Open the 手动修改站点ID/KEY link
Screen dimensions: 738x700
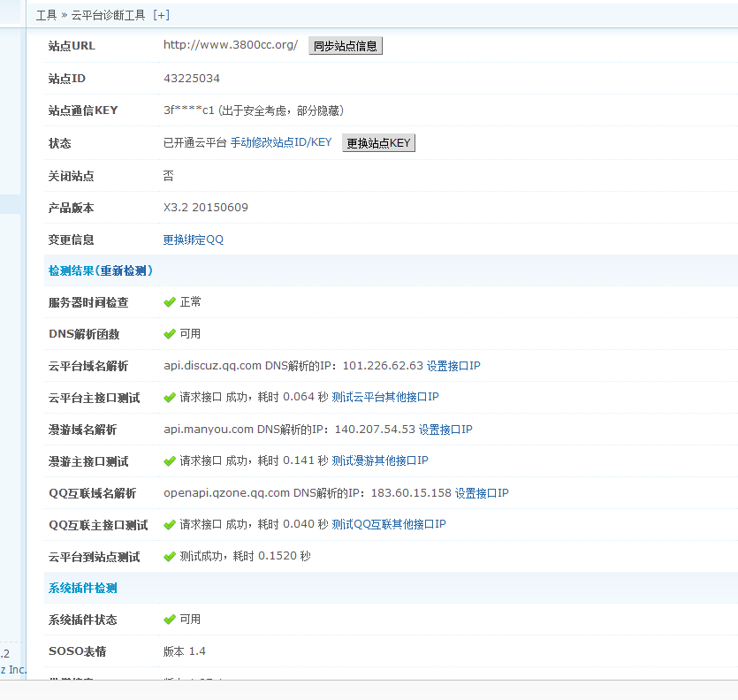(x=281, y=143)
